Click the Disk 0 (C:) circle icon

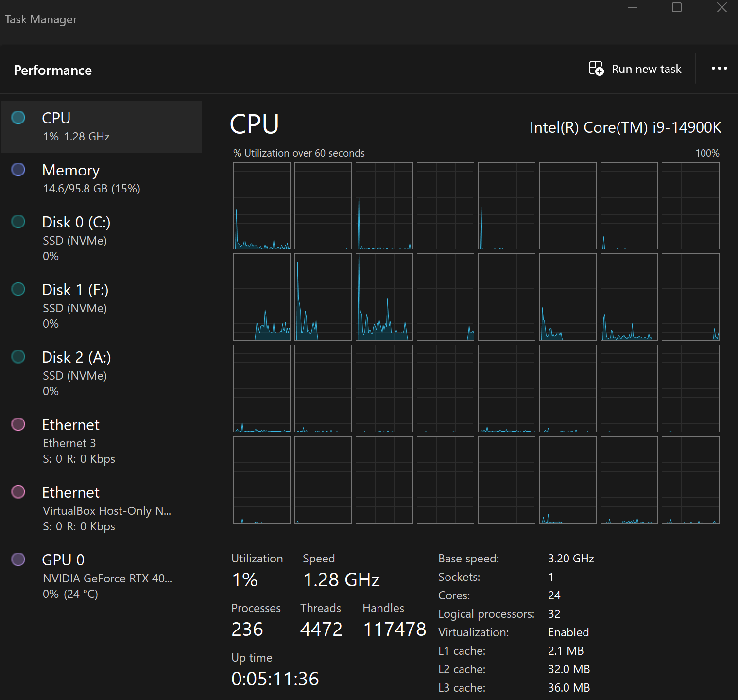pyautogui.click(x=18, y=222)
